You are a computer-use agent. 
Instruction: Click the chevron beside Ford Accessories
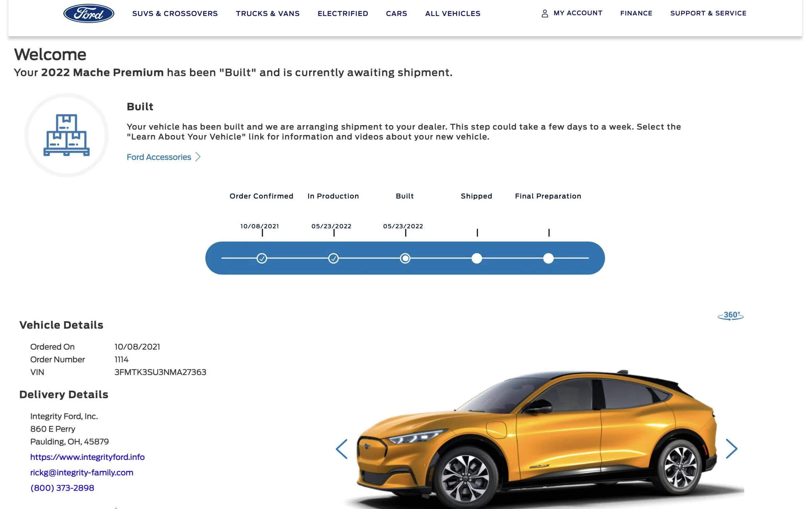(198, 157)
